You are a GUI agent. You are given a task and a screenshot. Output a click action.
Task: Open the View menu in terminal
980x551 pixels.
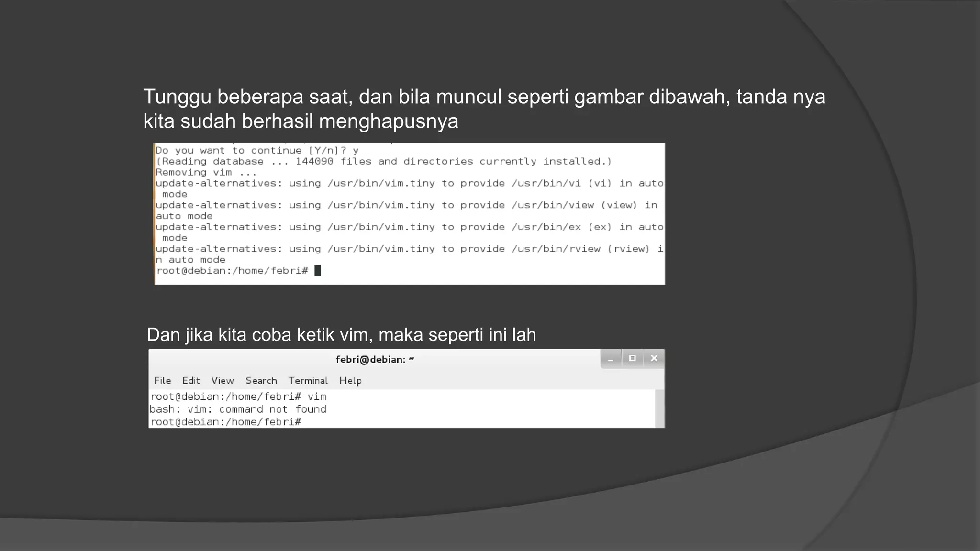coord(223,381)
